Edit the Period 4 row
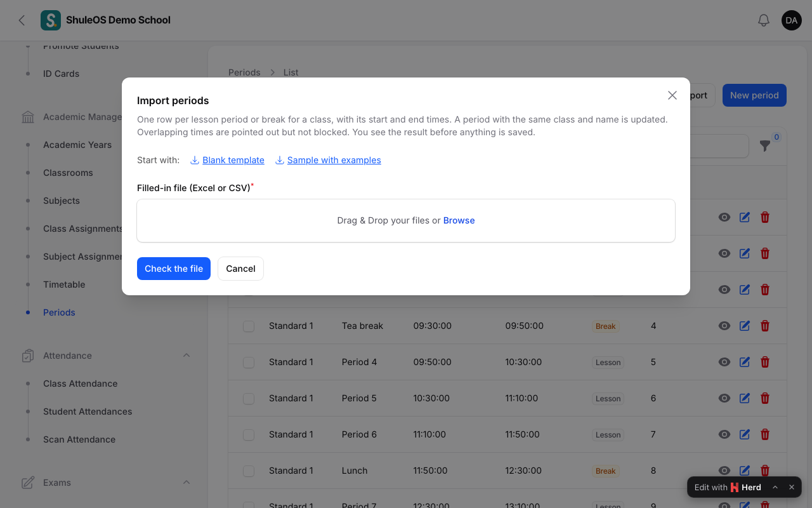This screenshot has width=812, height=508. 745,362
